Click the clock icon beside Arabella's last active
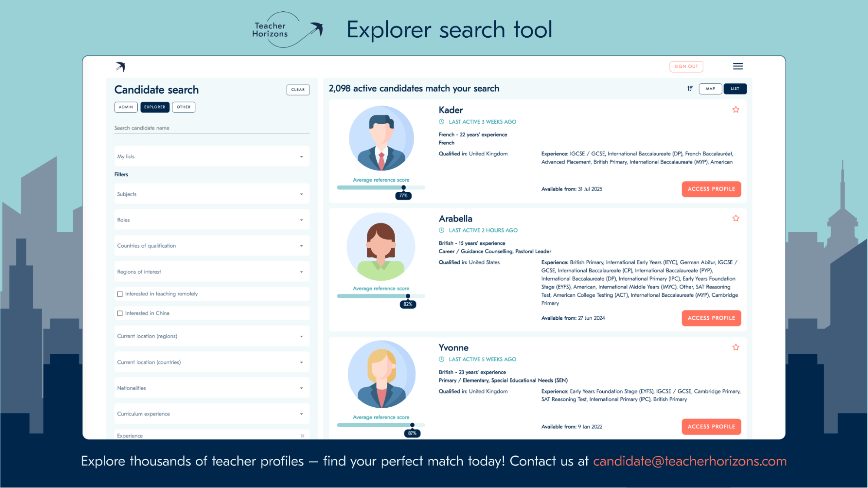Image resolution: width=868 pixels, height=488 pixels. click(442, 230)
